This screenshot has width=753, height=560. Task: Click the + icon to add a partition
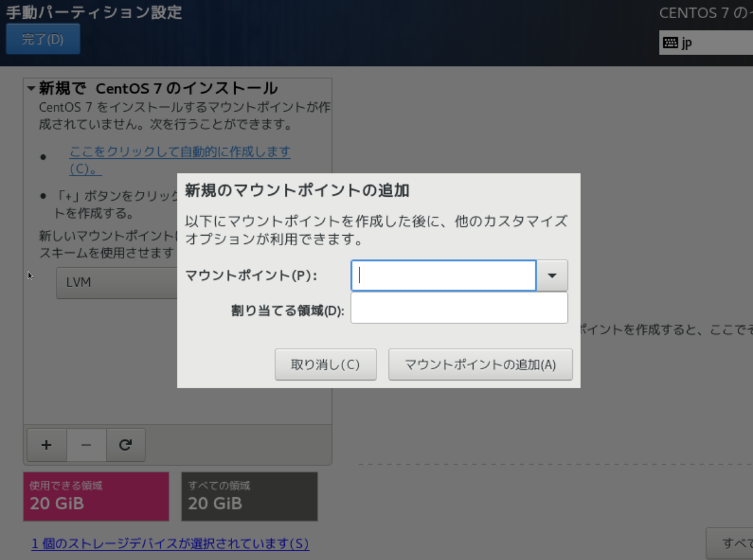46,445
